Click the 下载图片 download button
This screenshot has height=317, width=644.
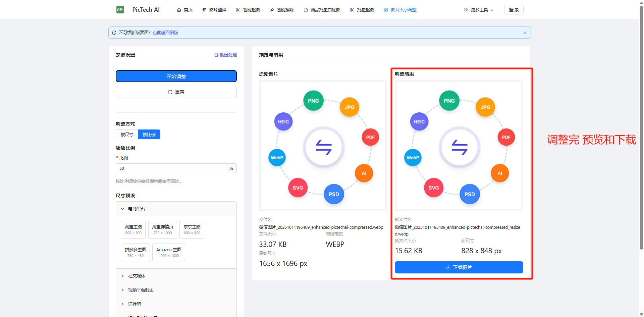[459, 267]
